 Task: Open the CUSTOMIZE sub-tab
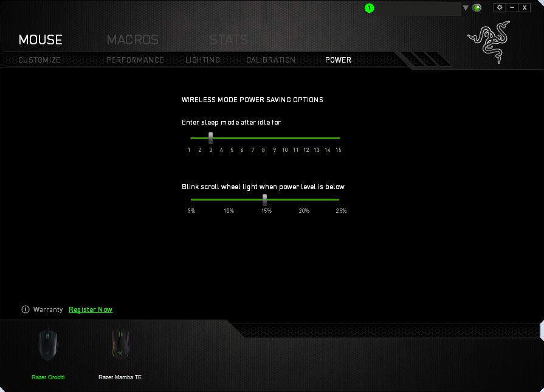pos(39,60)
